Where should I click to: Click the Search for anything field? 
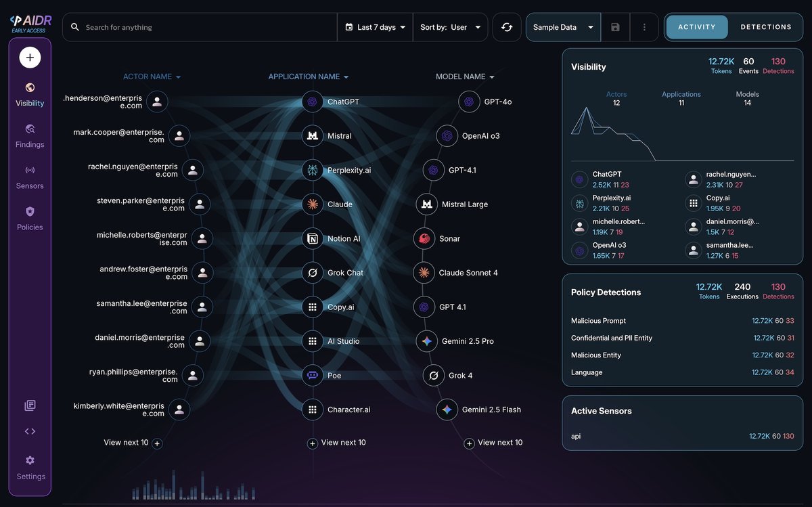pos(200,27)
